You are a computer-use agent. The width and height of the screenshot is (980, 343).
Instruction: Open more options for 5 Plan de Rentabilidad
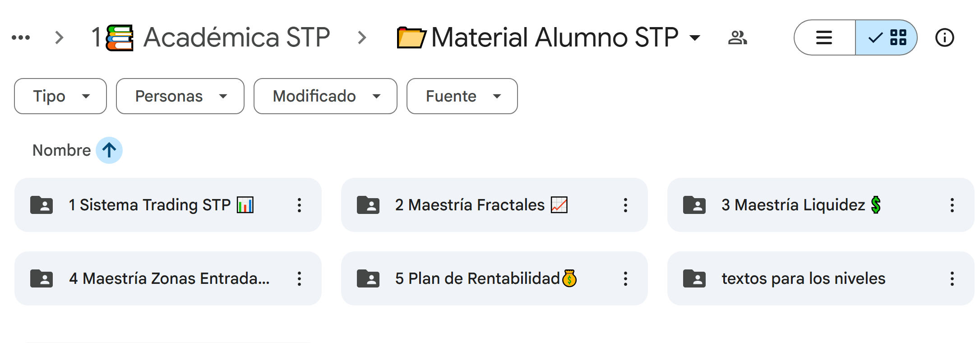[x=625, y=278]
